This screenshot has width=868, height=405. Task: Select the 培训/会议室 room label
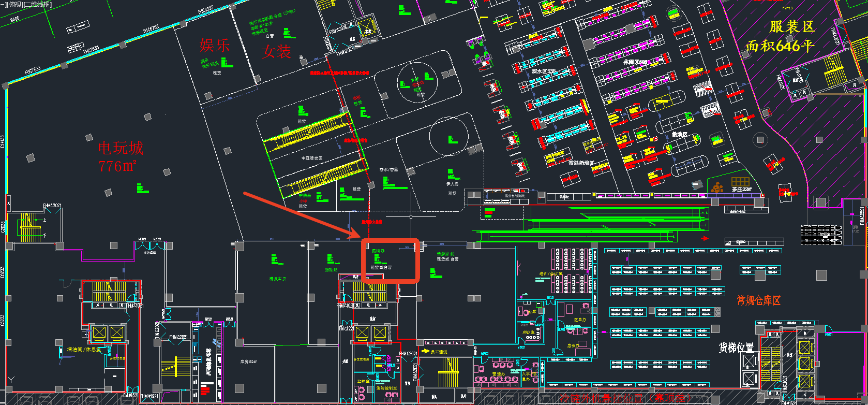coord(550,273)
